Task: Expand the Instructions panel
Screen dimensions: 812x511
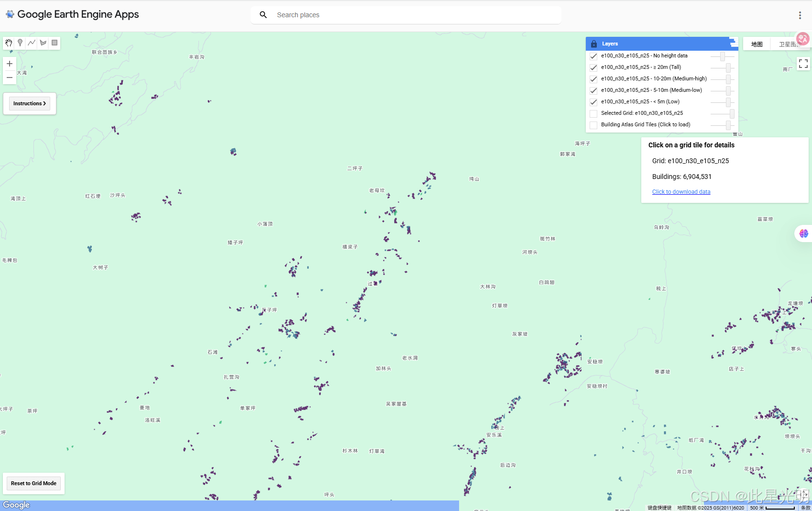Action: 29,103
